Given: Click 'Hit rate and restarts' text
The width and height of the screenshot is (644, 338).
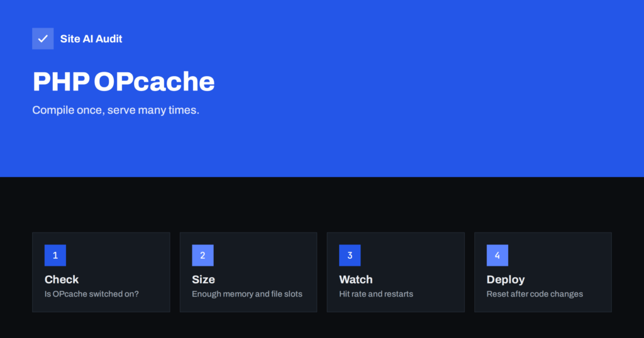Looking at the screenshot, I should [376, 293].
